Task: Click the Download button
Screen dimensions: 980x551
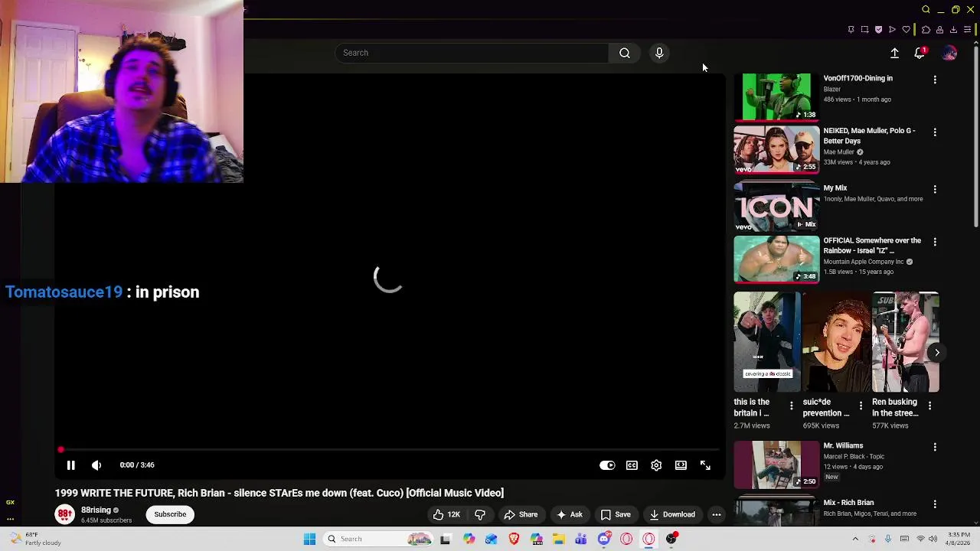Action: 672,514
